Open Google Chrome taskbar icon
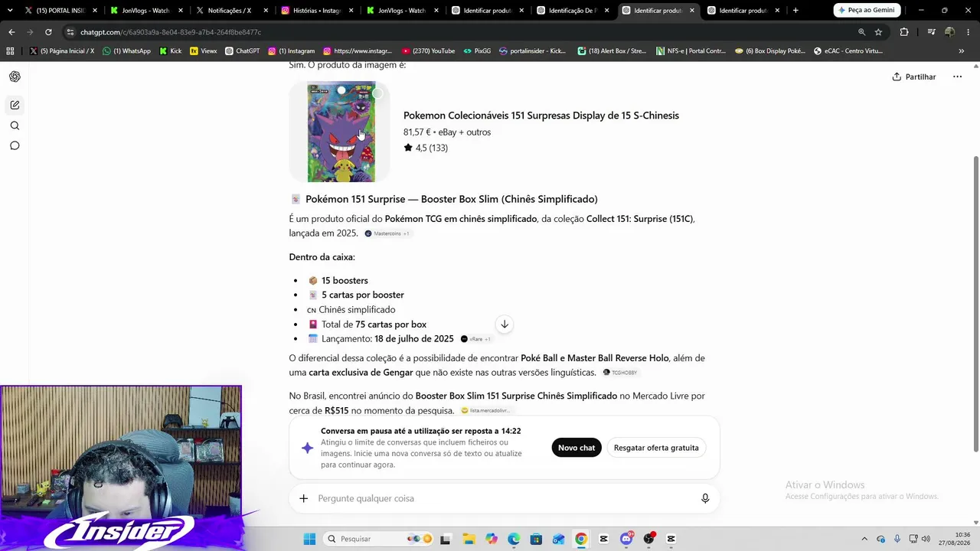Image resolution: width=980 pixels, height=551 pixels. pos(581,539)
